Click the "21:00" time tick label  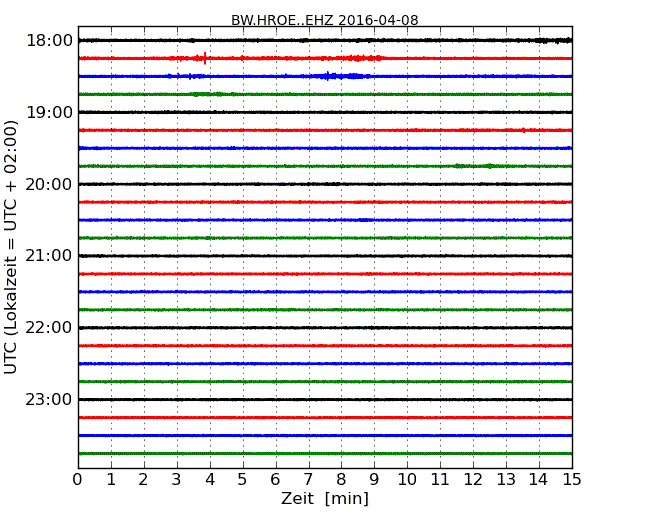click(49, 256)
